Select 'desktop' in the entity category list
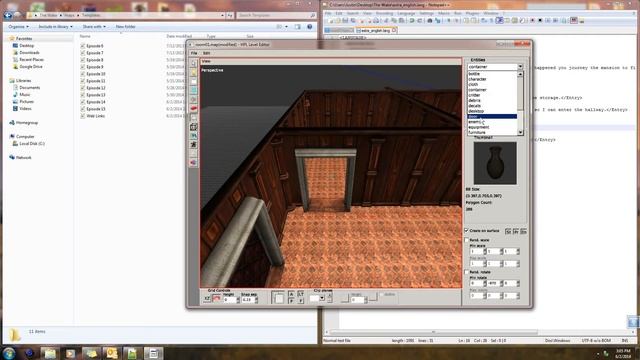640x360 pixels. click(492, 111)
